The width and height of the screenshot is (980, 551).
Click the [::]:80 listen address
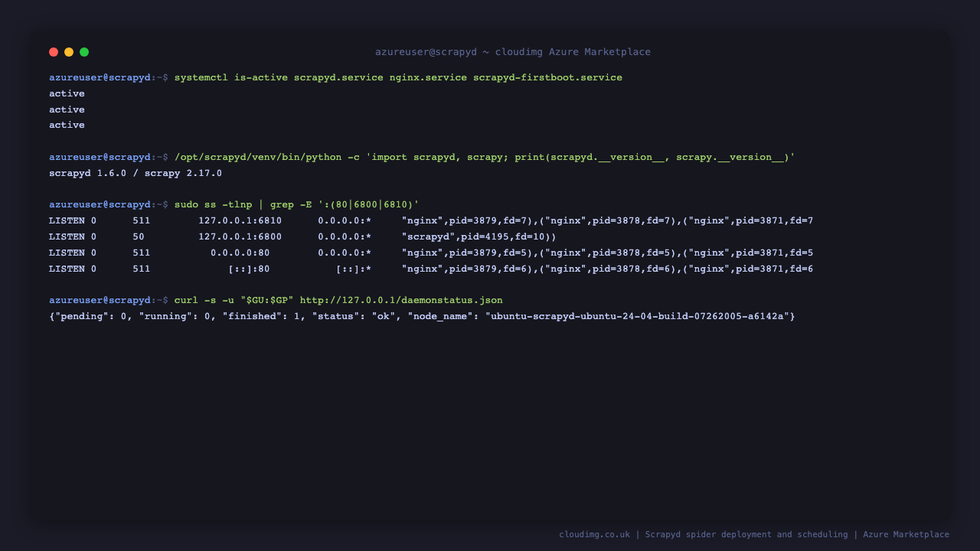tap(249, 269)
